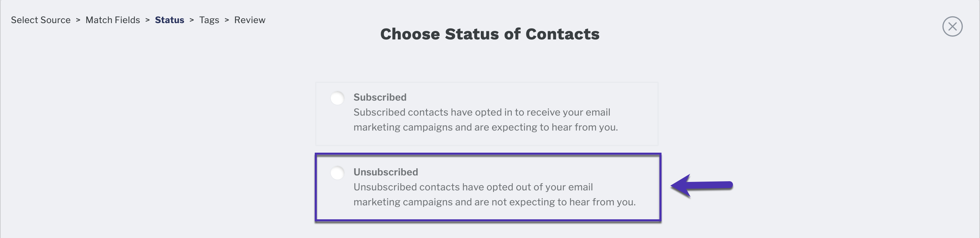This screenshot has height=238, width=980.
Task: Choose the highlighted Unsubscribed option card
Action: pos(488,187)
